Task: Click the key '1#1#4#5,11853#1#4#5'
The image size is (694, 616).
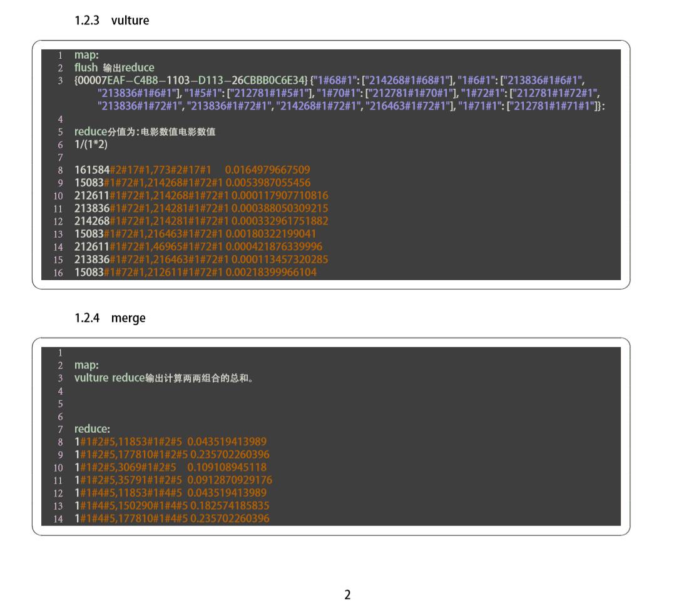Action: click(128, 493)
